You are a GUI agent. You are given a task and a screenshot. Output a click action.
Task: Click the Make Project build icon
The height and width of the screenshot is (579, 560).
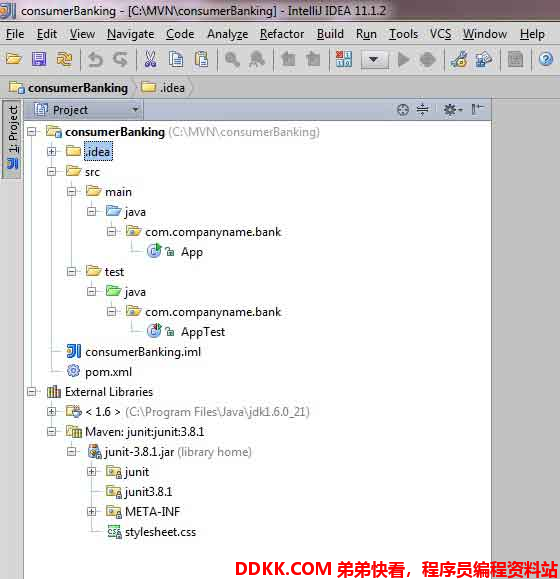click(x=344, y=59)
